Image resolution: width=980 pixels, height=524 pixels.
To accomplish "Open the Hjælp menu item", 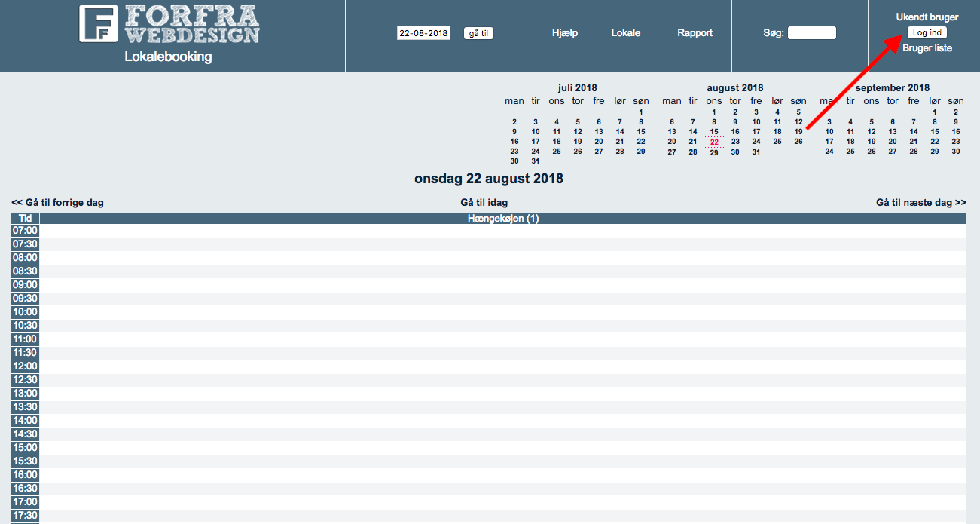I will click(565, 33).
